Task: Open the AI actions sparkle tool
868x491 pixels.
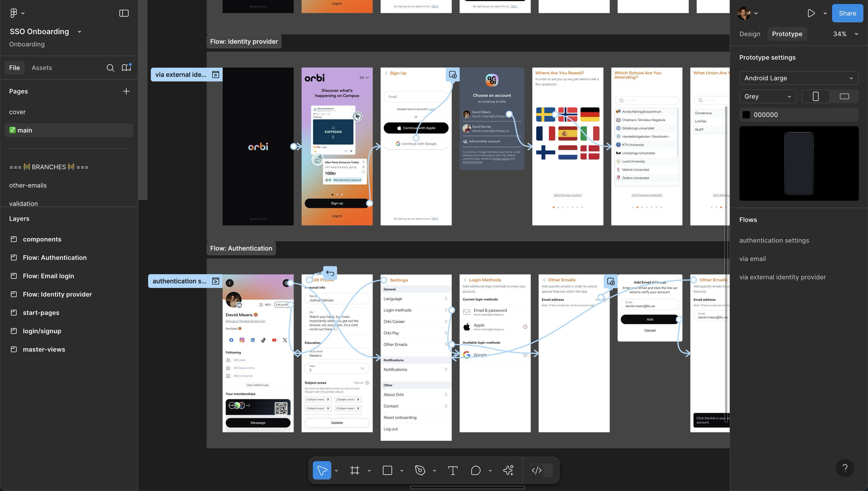Action: pyautogui.click(x=508, y=470)
